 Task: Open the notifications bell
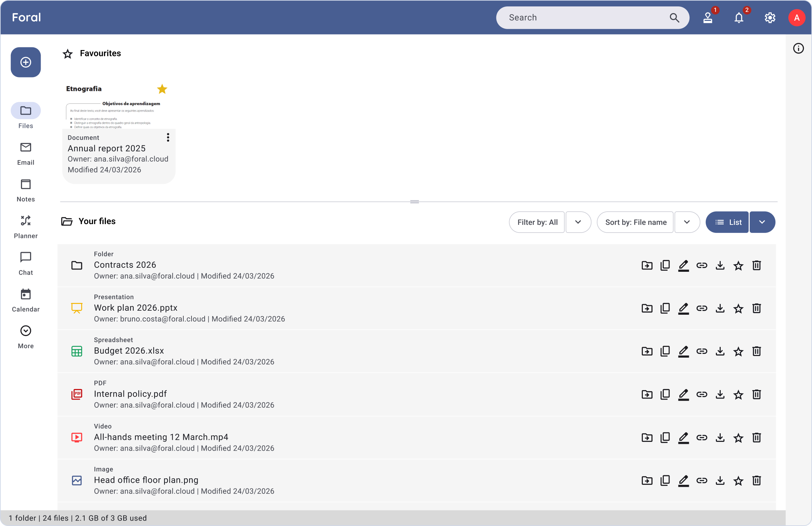coord(739,17)
